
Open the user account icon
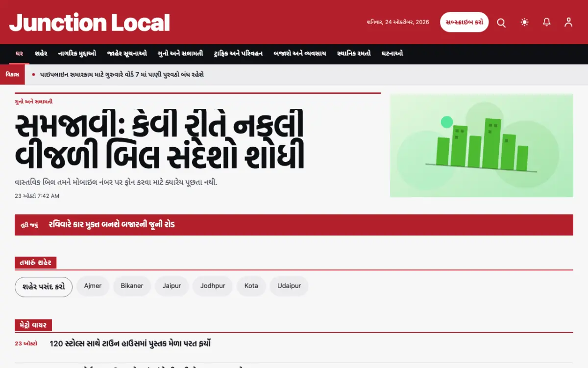pos(568,22)
